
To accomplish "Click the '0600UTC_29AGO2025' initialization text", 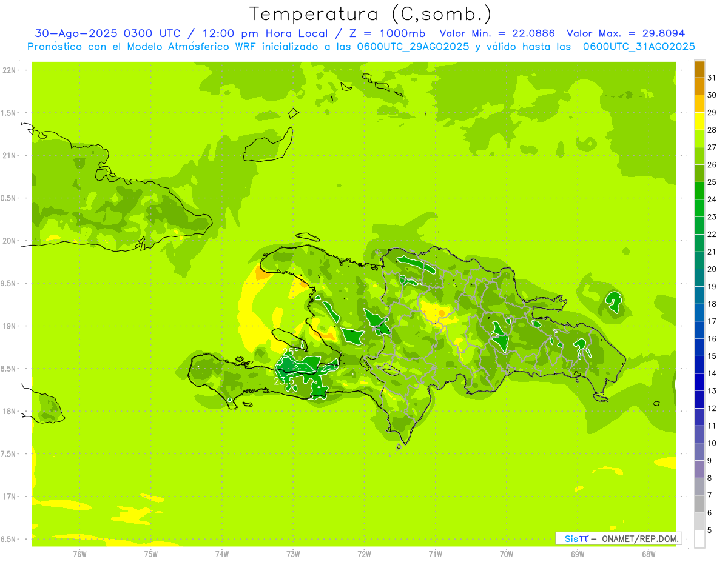I will pos(413,47).
